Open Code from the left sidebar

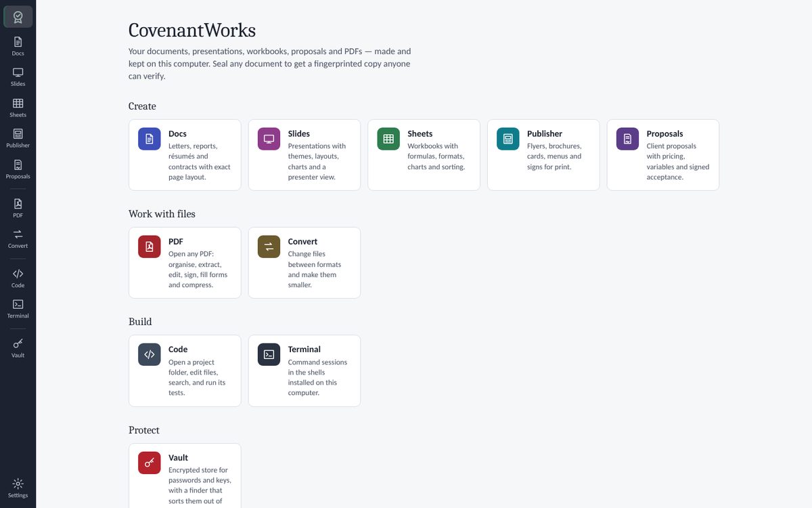(x=18, y=278)
